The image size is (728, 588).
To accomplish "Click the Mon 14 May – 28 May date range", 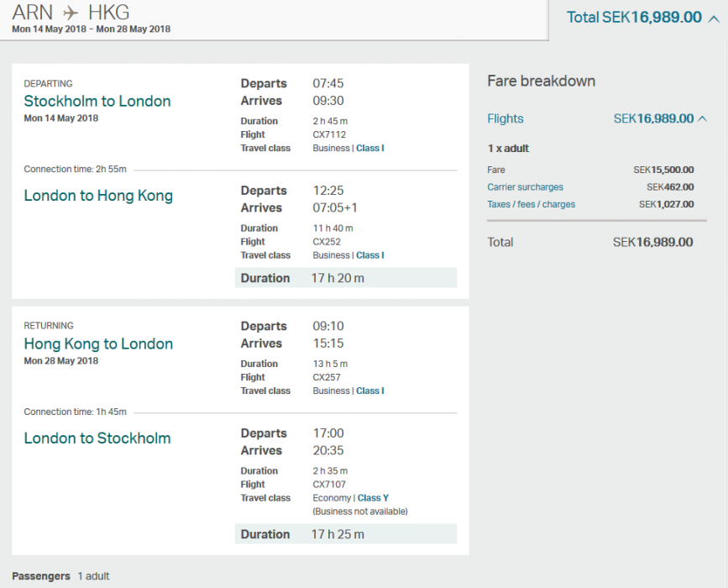I will [91, 29].
